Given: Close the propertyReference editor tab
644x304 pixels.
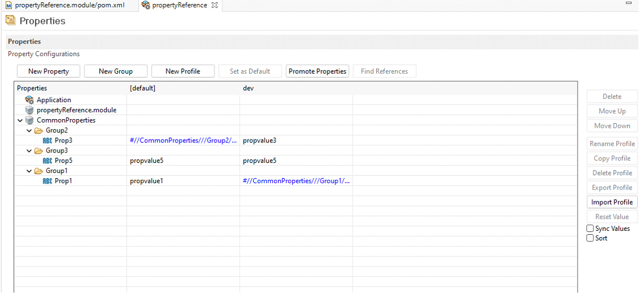Looking at the screenshot, I should click(x=214, y=5).
